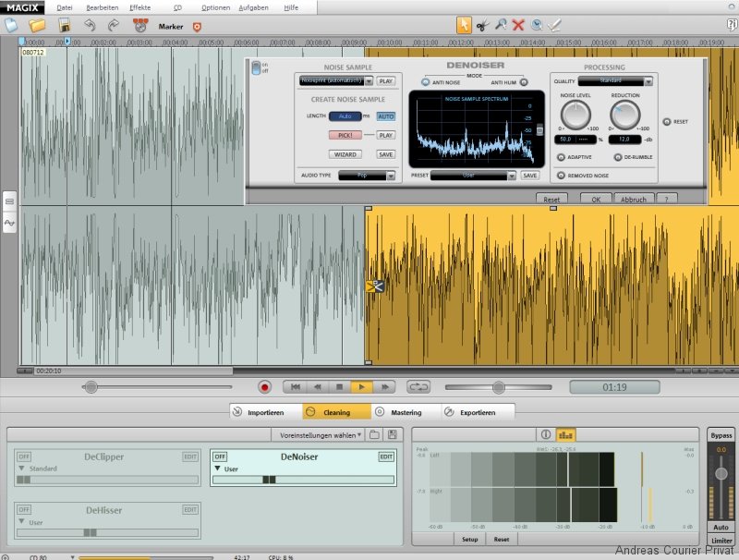Click the waveform curve icon on the left edge

[x=9, y=223]
